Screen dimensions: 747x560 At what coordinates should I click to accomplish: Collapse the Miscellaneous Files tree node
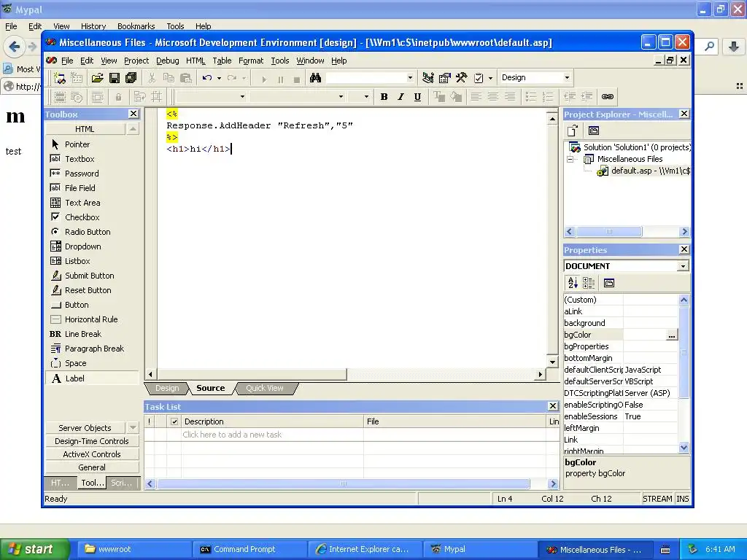coord(570,159)
